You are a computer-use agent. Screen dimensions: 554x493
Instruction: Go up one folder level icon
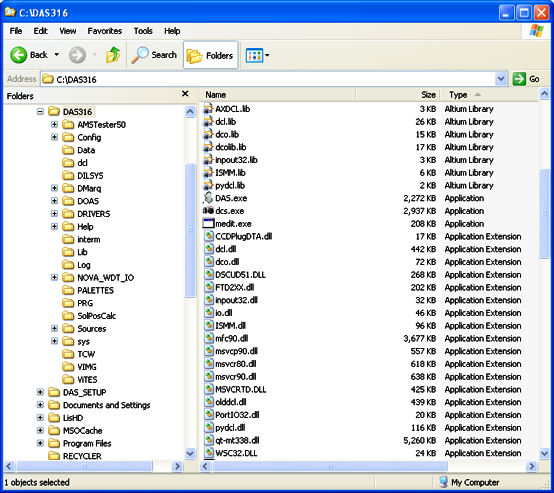click(113, 55)
